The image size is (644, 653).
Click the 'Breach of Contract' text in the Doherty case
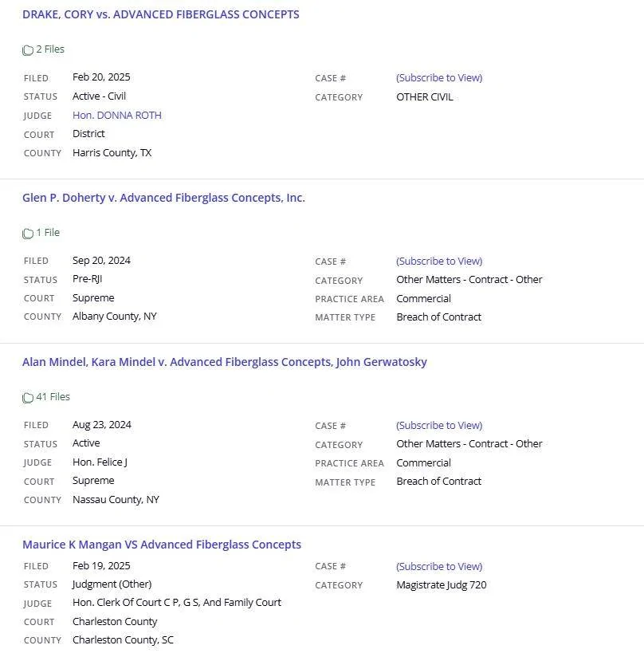click(x=439, y=317)
